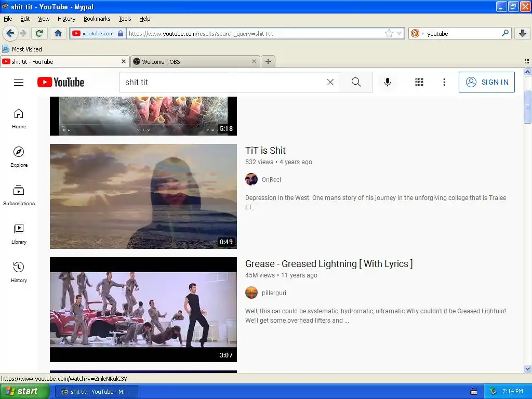Viewport: 532px width, 399px height.
Task: Click the 7:14 PM clock
Action: (513, 392)
